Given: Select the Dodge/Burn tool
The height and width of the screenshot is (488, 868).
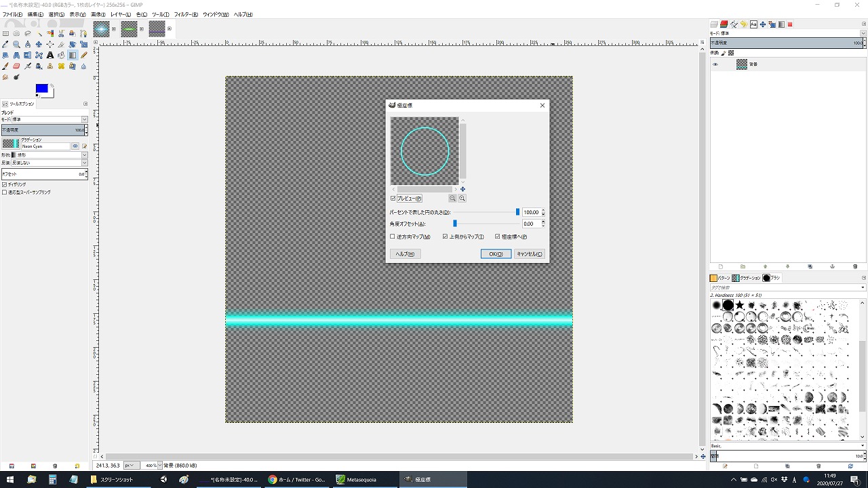Looking at the screenshot, I should pos(16,77).
